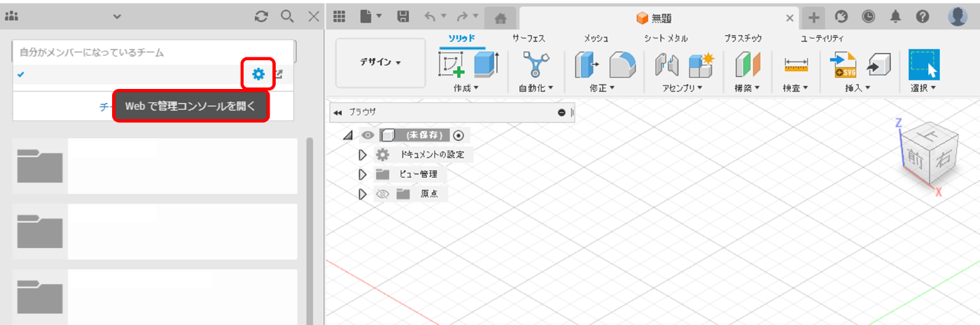Toggle visibility of (未保存) component

(367, 135)
